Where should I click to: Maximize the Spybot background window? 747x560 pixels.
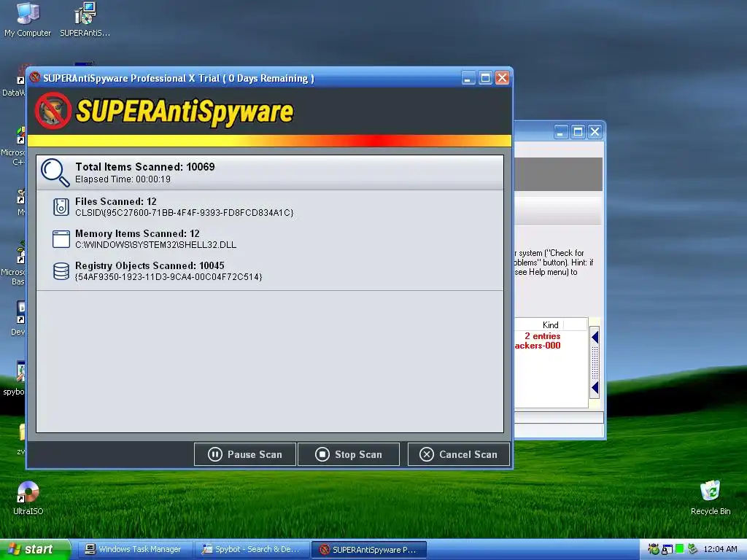578,132
